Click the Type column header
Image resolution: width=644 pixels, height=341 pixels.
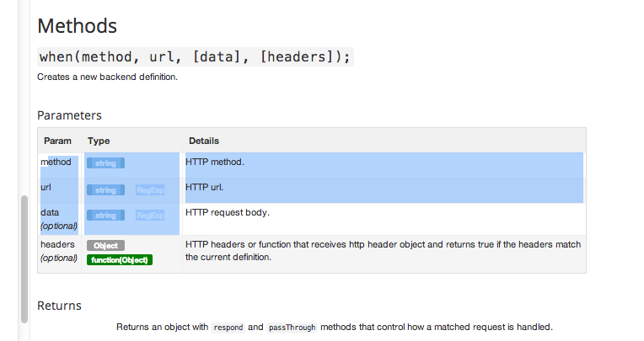coord(99,141)
